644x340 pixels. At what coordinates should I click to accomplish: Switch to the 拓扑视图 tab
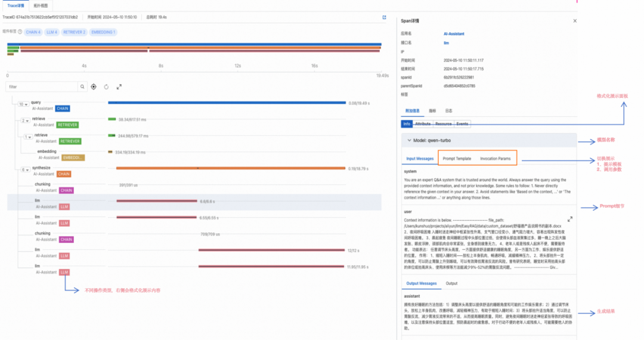click(x=42, y=5)
